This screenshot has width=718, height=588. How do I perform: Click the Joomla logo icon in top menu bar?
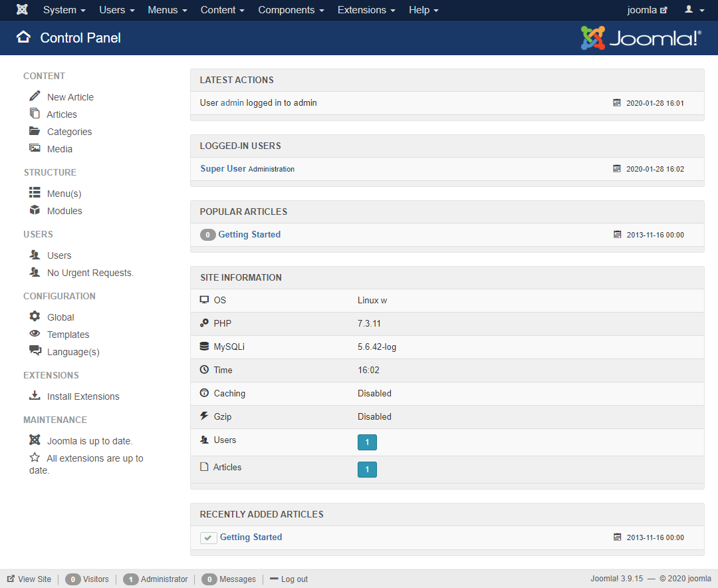click(x=22, y=10)
